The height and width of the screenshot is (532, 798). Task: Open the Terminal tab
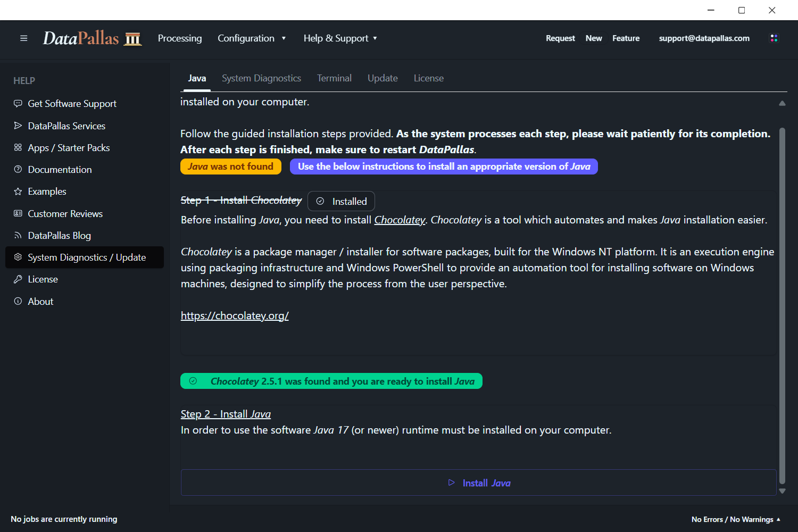[334, 78]
